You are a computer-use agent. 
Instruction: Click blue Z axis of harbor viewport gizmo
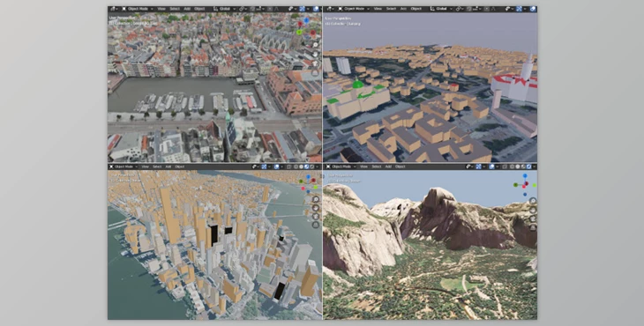tap(306, 19)
